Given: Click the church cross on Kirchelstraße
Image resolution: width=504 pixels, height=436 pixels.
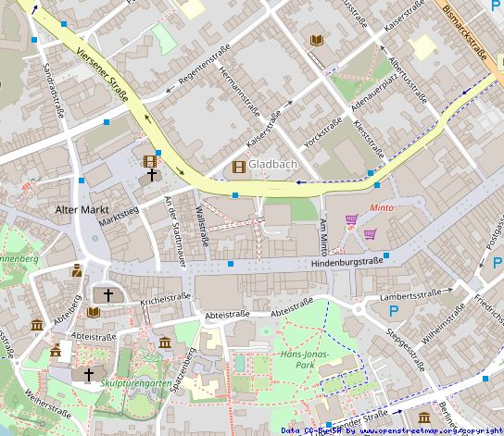Looking at the screenshot, I should click(x=108, y=295).
